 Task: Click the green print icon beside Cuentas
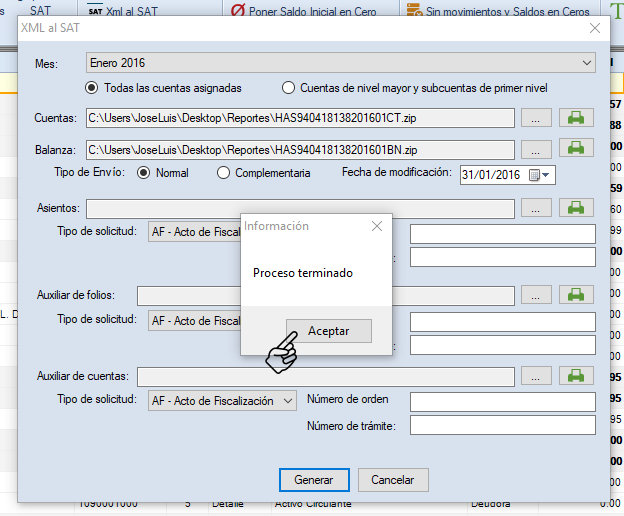pos(575,118)
